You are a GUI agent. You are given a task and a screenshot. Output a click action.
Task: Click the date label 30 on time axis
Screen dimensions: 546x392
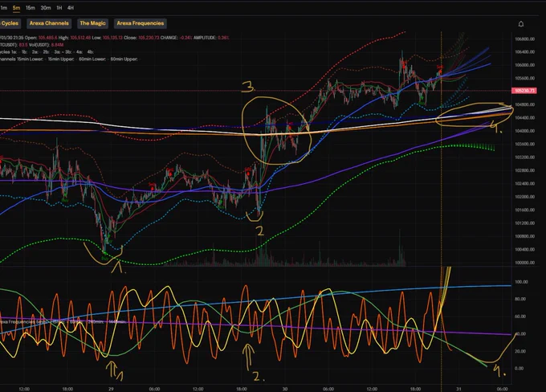(x=285, y=389)
